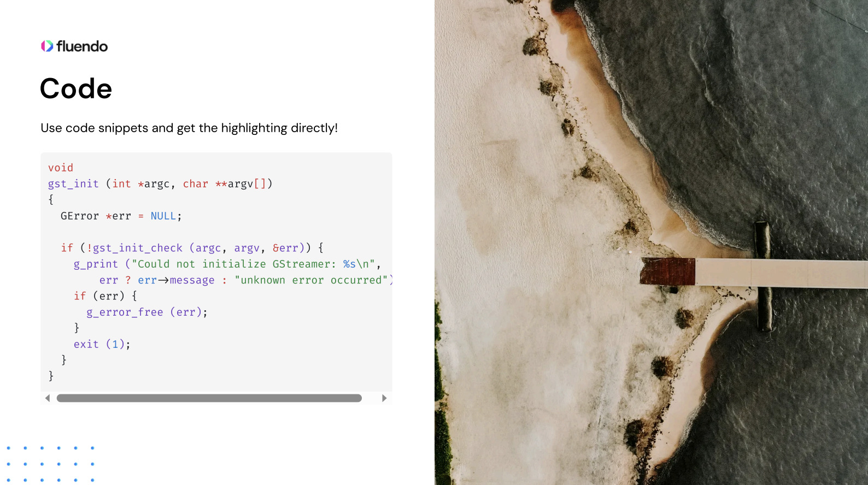
Task: Click the "g_error_free (err);" line
Action: (x=147, y=312)
